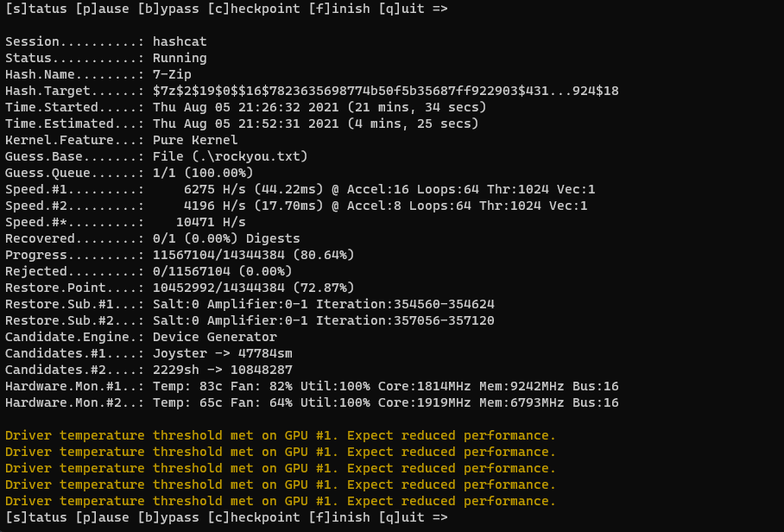Select the Progress value '11567104/14344384 (80.64%)'

tap(254, 255)
